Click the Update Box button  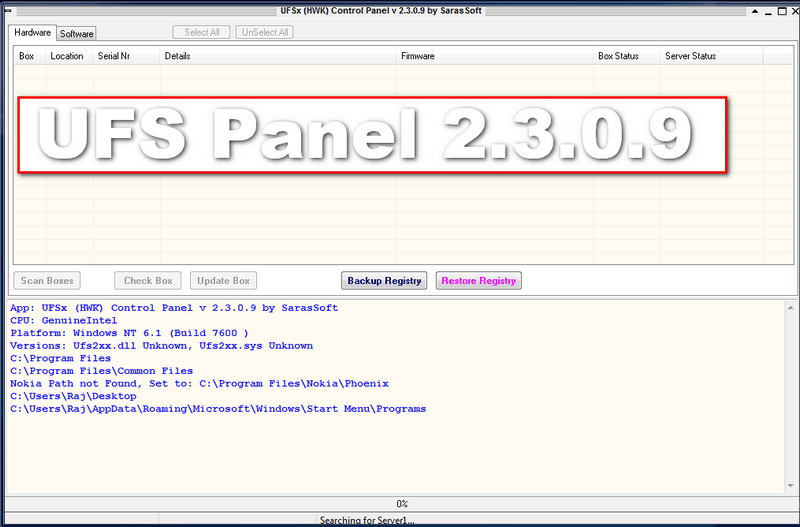(x=223, y=281)
